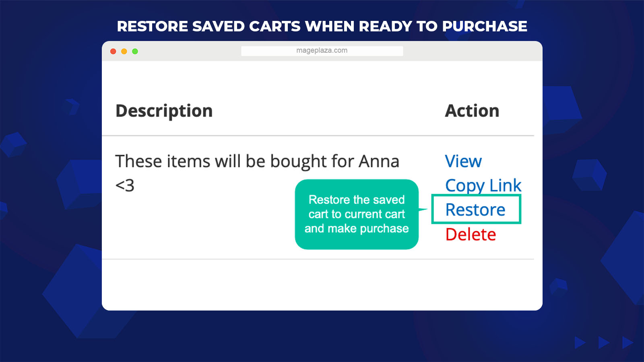Click the green maximize dot
Viewport: 644px width, 362px height.
[135, 51]
